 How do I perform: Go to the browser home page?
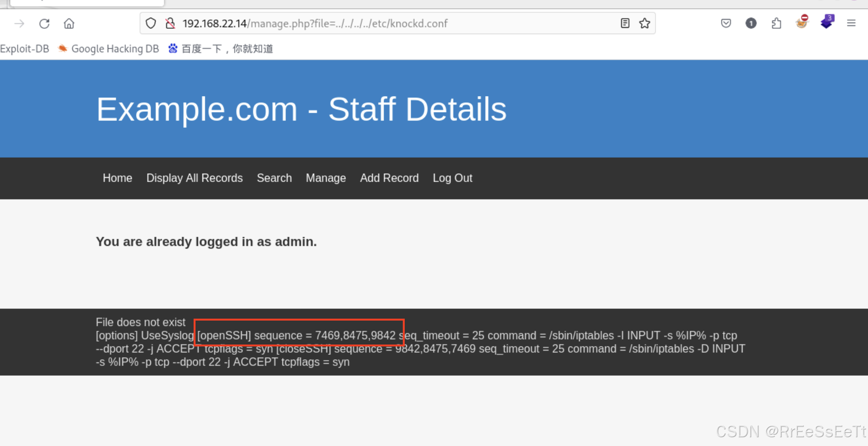(69, 23)
